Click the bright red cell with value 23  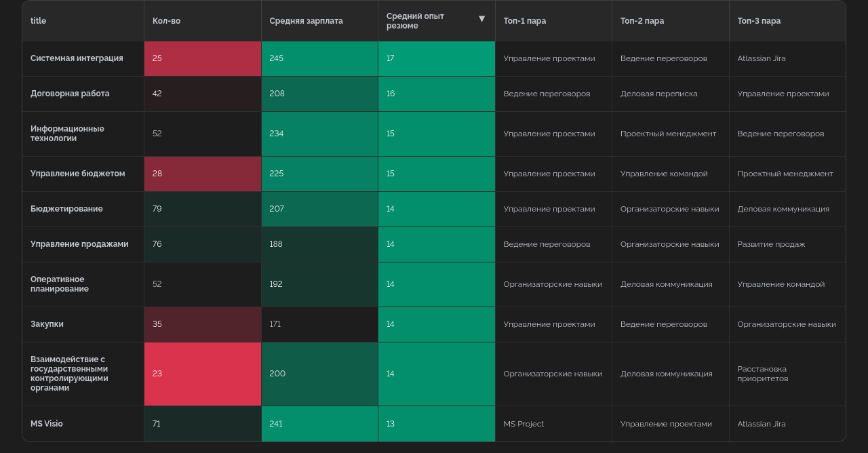[202, 374]
